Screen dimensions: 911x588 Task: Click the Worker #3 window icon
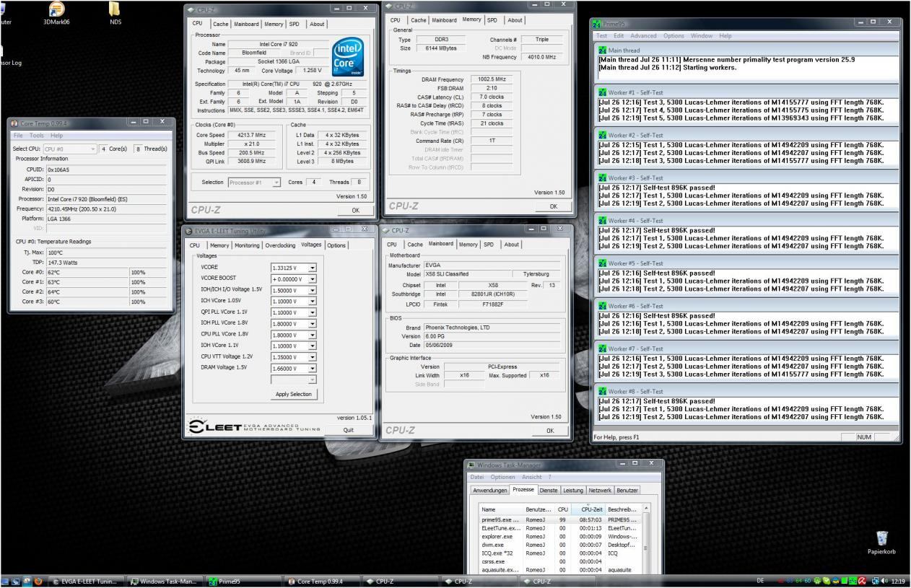tap(602, 177)
